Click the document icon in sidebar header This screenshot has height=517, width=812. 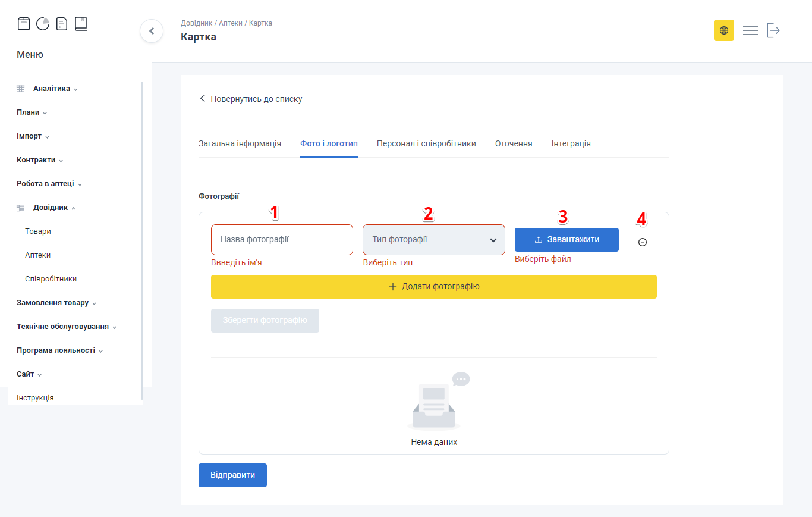[x=62, y=24]
